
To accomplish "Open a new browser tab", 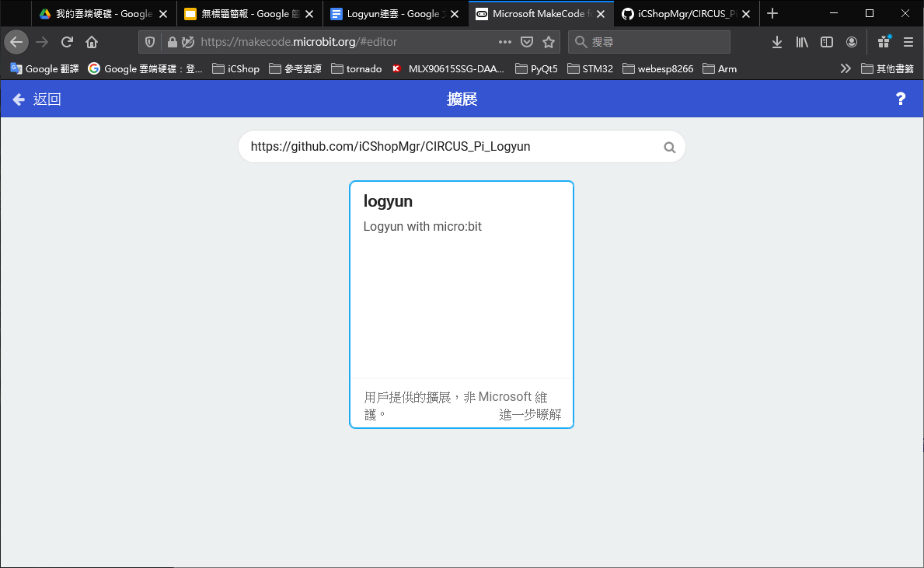I will 772,13.
